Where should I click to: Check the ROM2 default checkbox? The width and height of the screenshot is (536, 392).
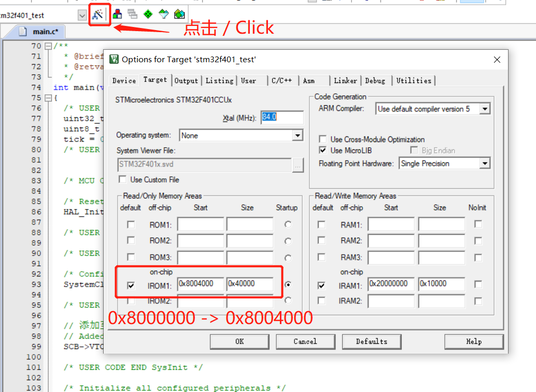pyautogui.click(x=131, y=240)
